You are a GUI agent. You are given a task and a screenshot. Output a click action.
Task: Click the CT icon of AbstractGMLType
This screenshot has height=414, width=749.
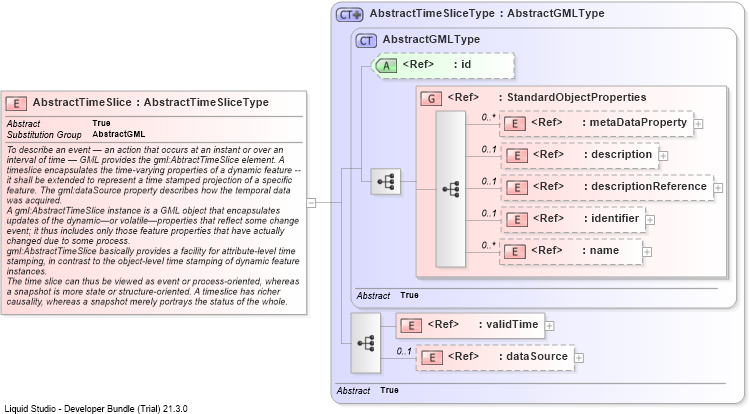click(x=366, y=41)
